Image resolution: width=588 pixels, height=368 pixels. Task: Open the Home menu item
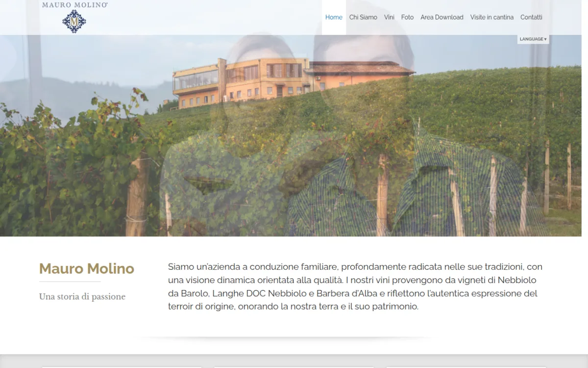(334, 17)
